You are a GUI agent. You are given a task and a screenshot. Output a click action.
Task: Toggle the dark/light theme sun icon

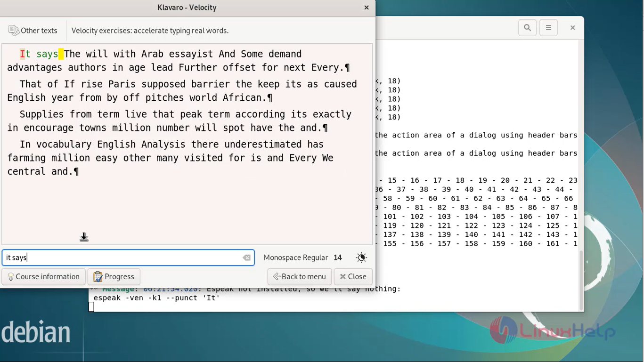(x=361, y=257)
